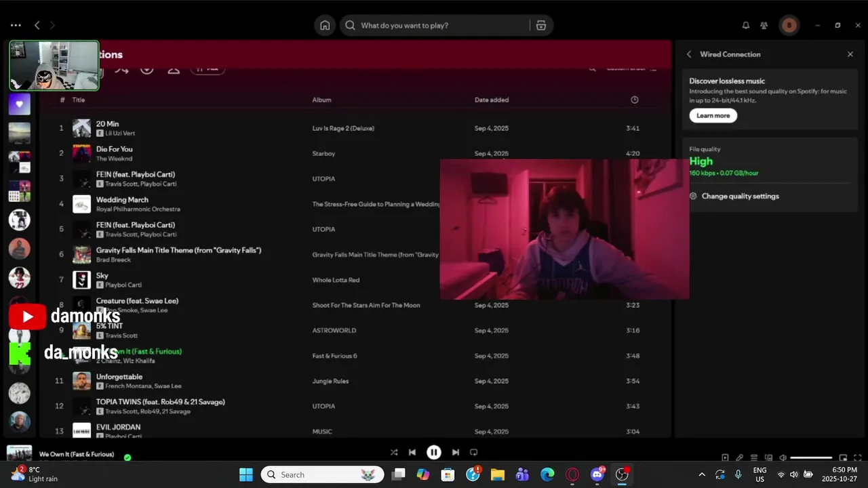Open the Fast & Furious 6 album link
This screenshot has height=488, width=868.
334,356
